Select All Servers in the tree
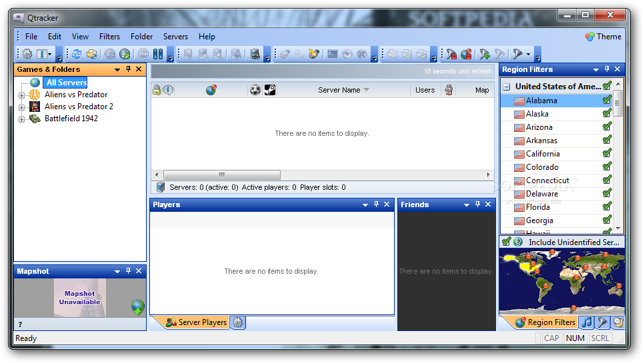This screenshot has width=644, height=363. coord(66,83)
